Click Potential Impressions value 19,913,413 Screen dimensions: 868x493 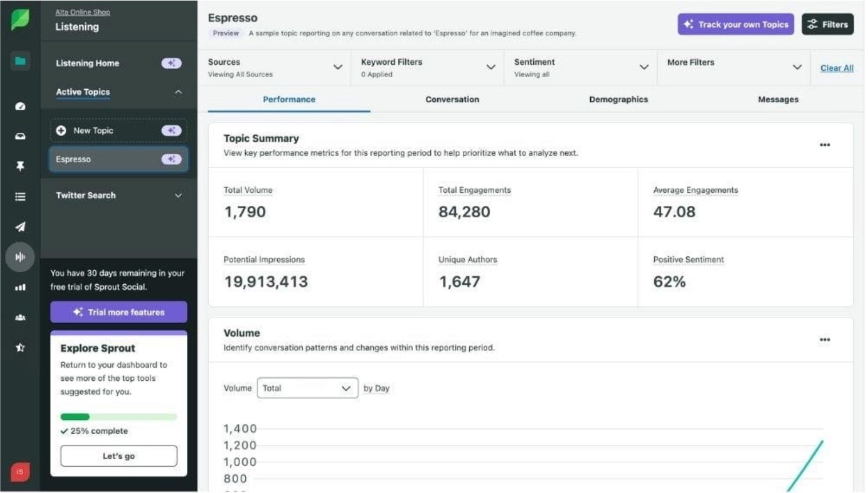[266, 282]
